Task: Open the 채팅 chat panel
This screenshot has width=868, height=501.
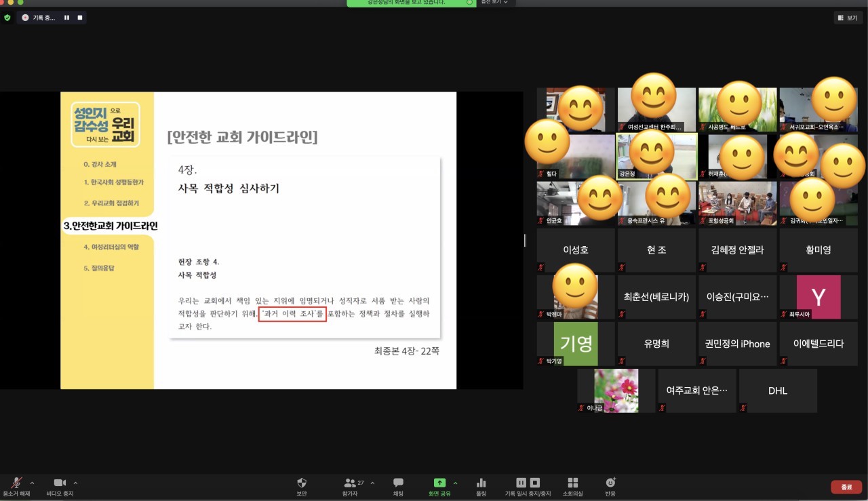Action: coord(398,483)
